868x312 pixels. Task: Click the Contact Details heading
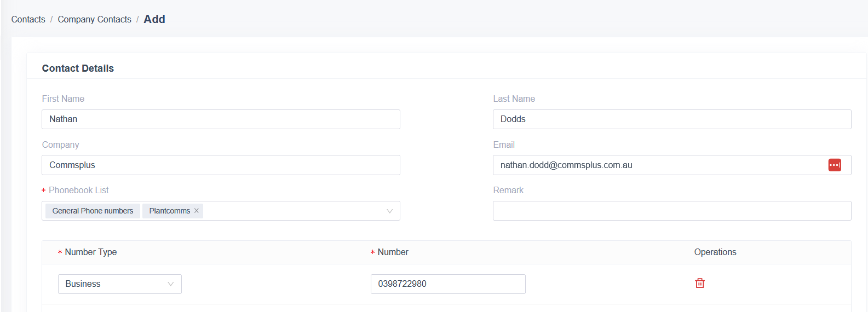click(x=78, y=68)
